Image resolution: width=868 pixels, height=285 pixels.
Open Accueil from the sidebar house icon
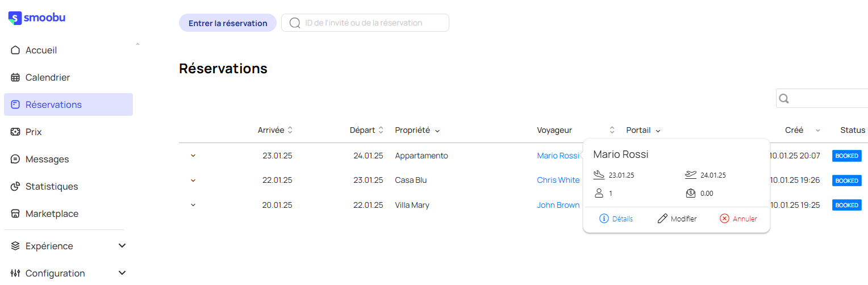(15, 50)
